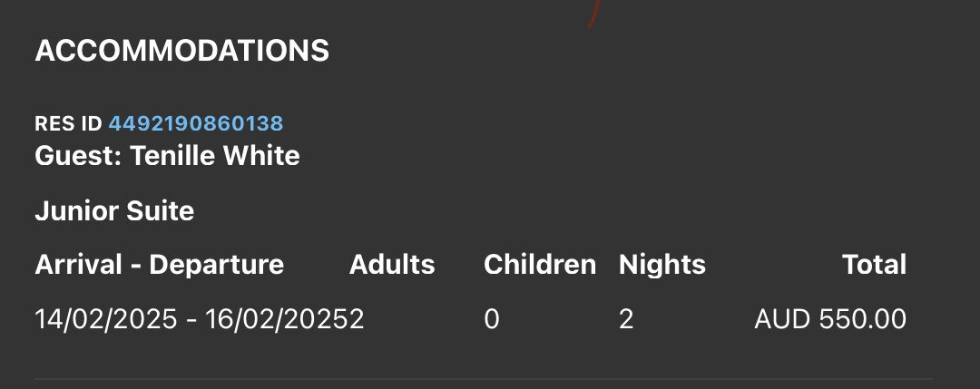Click the children count value 0
Viewport: 980px width, 389px height.
[x=492, y=320]
